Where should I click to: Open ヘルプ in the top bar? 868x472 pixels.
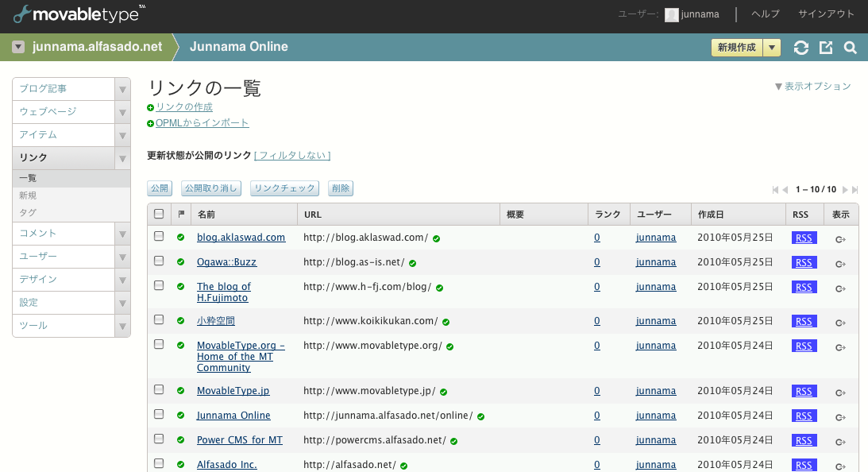tap(765, 14)
